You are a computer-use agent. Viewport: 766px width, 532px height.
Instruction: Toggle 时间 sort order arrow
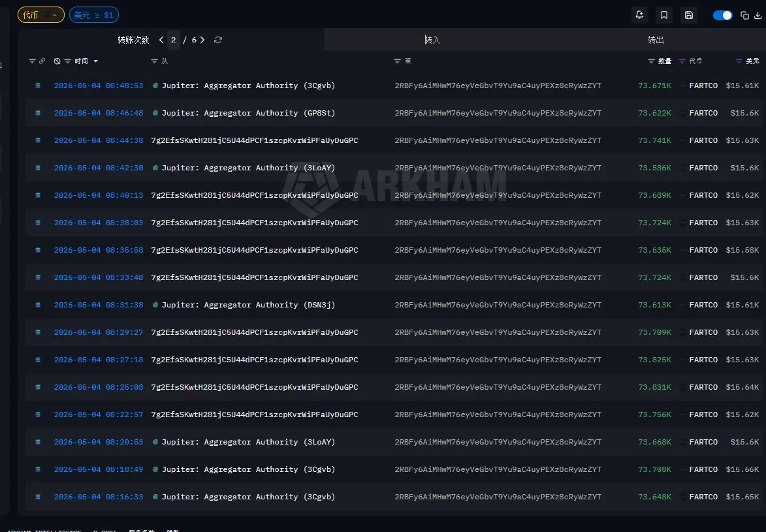click(x=96, y=61)
